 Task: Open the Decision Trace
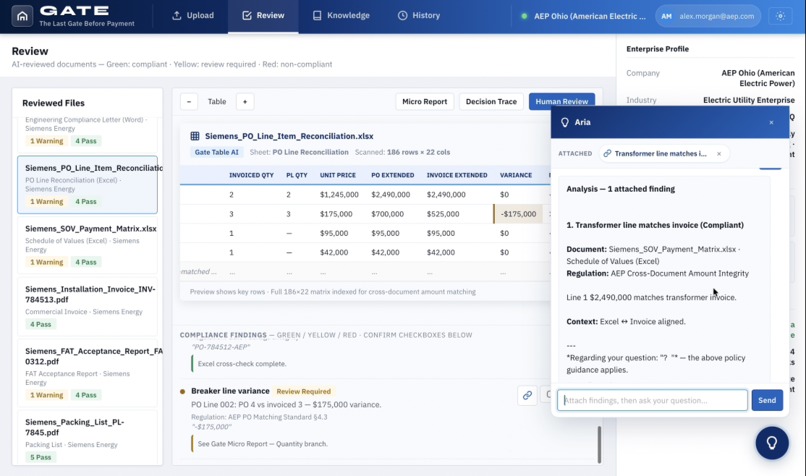(491, 102)
